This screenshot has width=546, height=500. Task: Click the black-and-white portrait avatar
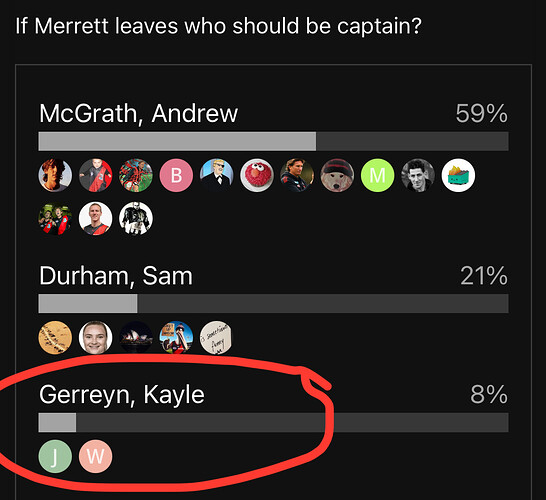pos(418,175)
